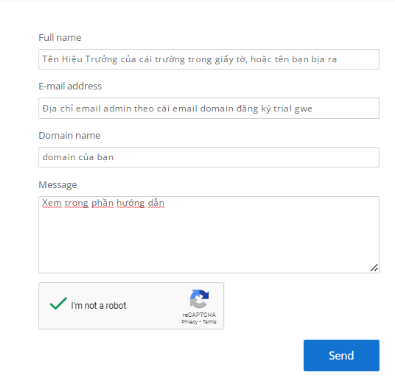The image size is (395, 384).
Task: Open the reCAPTCHA Terms link
Action: point(210,322)
